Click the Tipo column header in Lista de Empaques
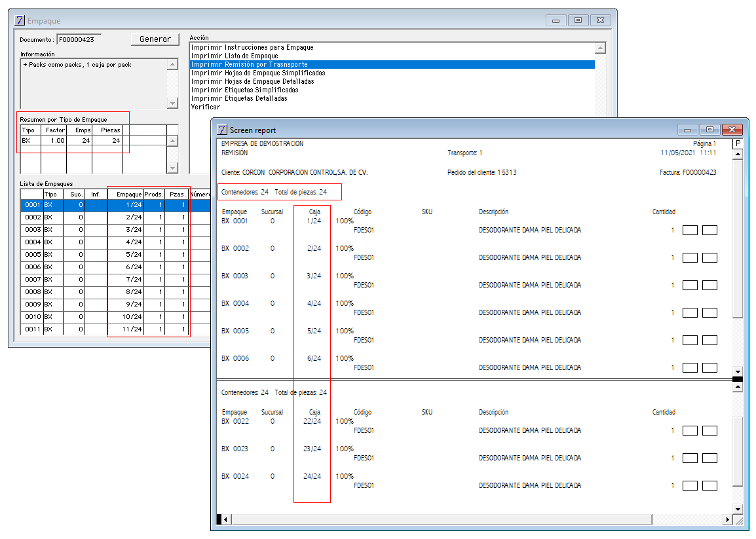This screenshot has height=539, width=756. 53,195
